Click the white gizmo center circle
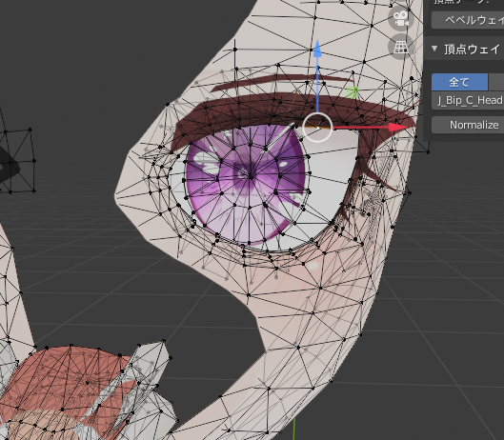 [317, 128]
